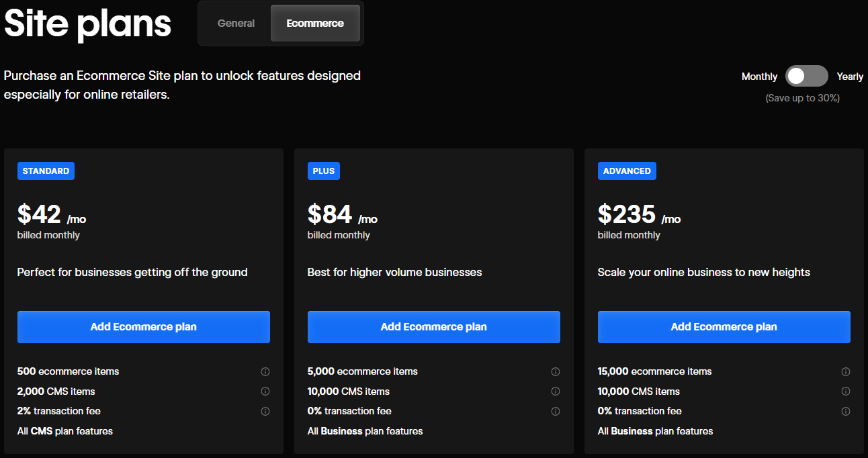868x458 pixels.
Task: Click "Perfect for businesses getting off the ground"
Action: pos(132,273)
